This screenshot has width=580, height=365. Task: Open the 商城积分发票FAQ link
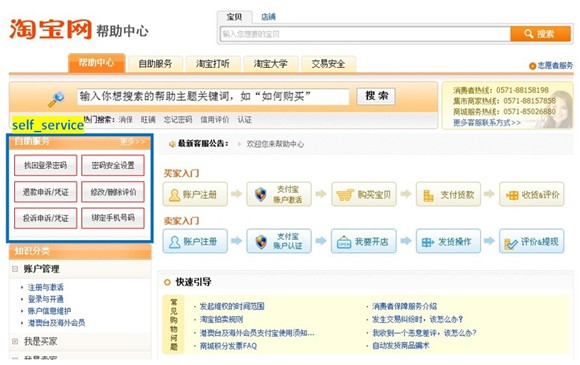pos(228,346)
